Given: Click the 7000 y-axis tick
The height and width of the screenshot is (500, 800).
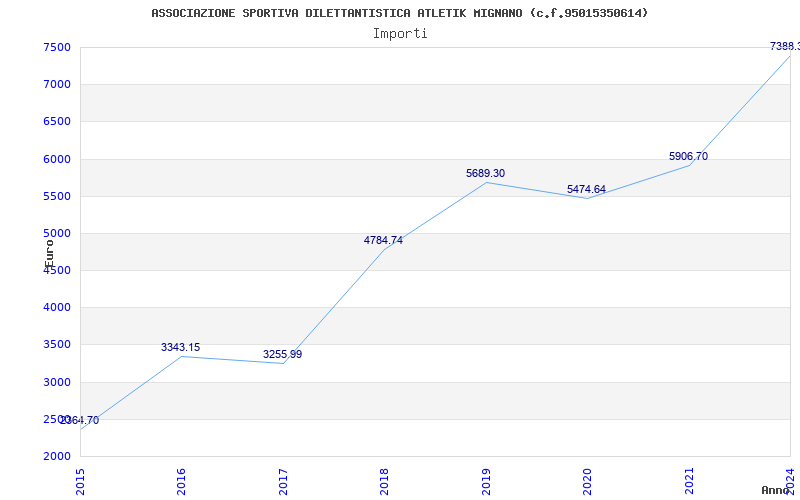Looking at the screenshot, I should (57, 85).
